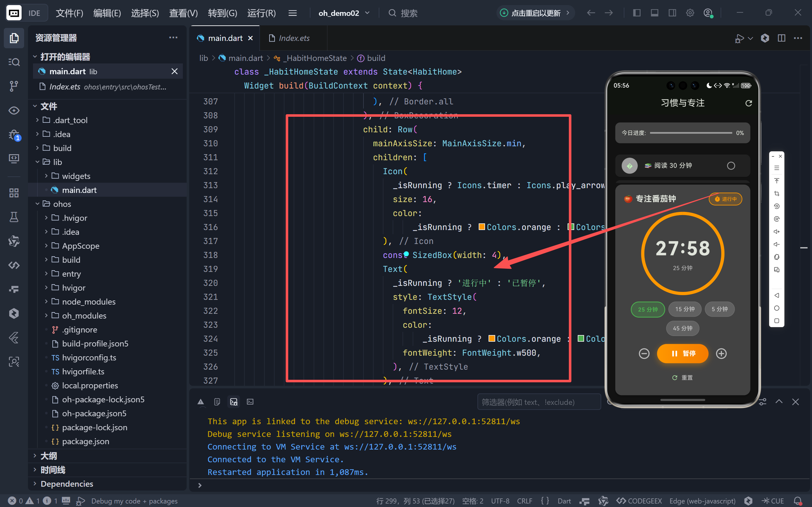Toggle the primary sidebar layout icon

click(636, 13)
